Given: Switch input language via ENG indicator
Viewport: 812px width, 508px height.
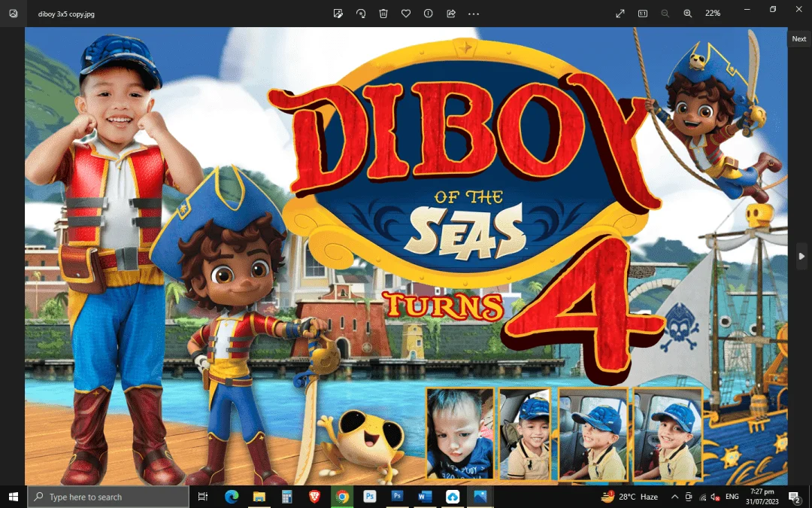Looking at the screenshot, I should pos(732,497).
